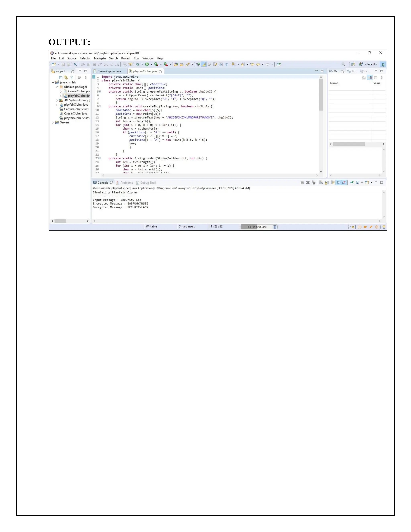Open the Window menu

pyautogui.click(x=148, y=58)
